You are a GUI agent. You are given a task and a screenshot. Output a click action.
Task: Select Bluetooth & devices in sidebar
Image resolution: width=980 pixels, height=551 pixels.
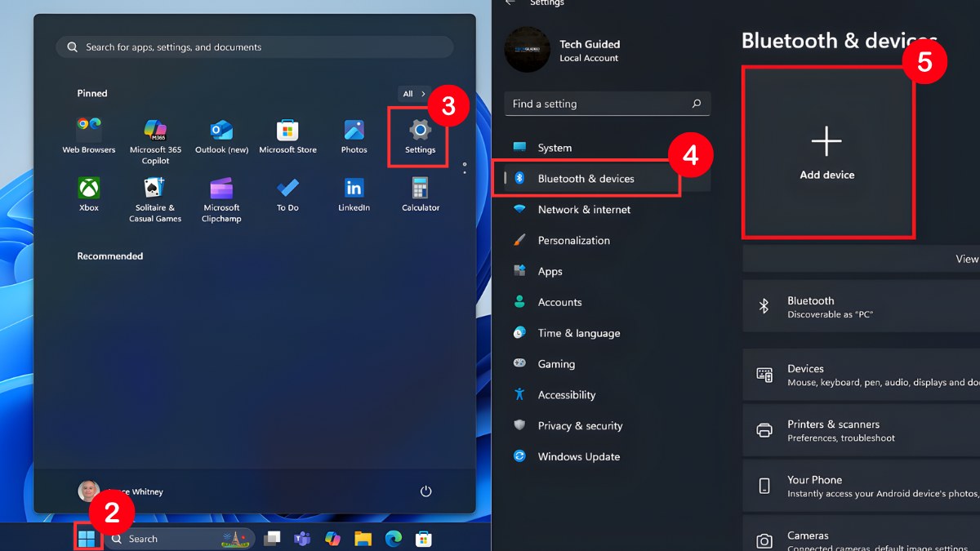[608, 179]
